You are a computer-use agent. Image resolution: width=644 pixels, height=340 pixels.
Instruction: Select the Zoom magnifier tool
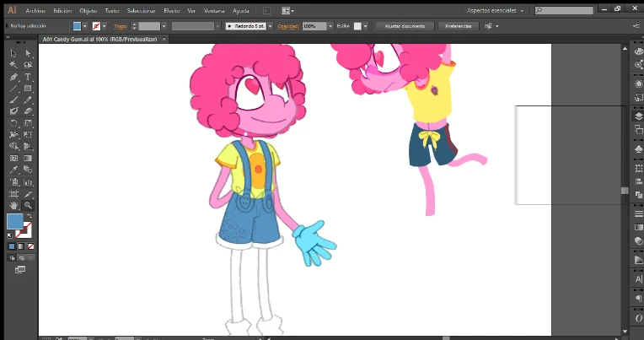pyautogui.click(x=28, y=205)
